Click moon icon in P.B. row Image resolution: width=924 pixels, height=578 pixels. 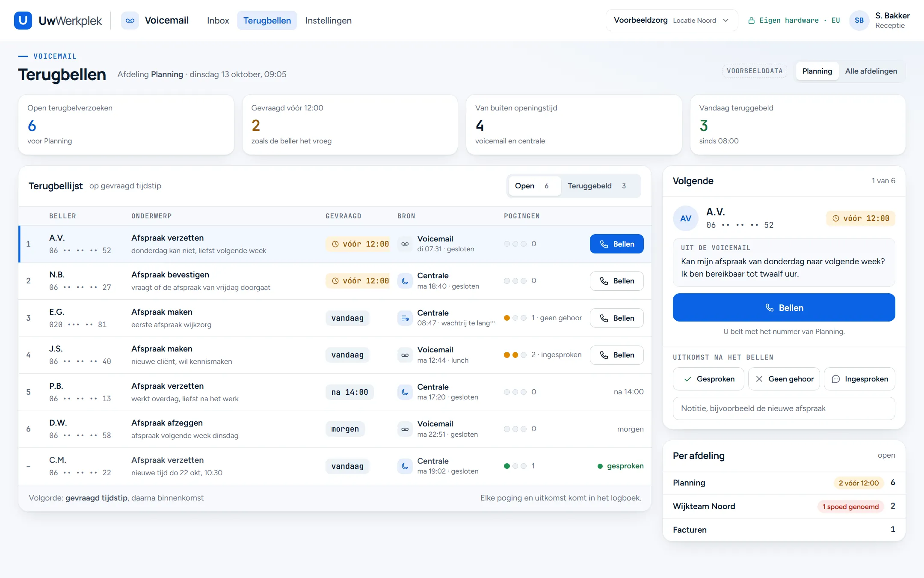[405, 392]
